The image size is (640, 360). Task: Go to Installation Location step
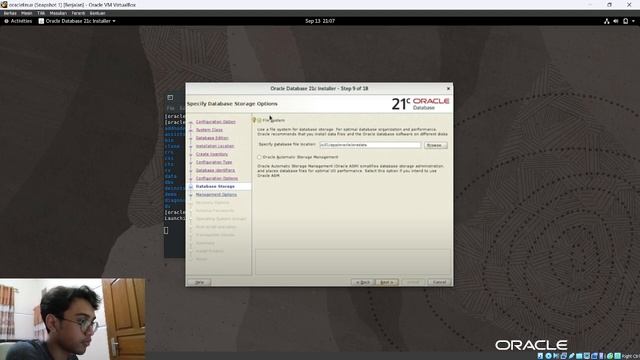pos(215,146)
